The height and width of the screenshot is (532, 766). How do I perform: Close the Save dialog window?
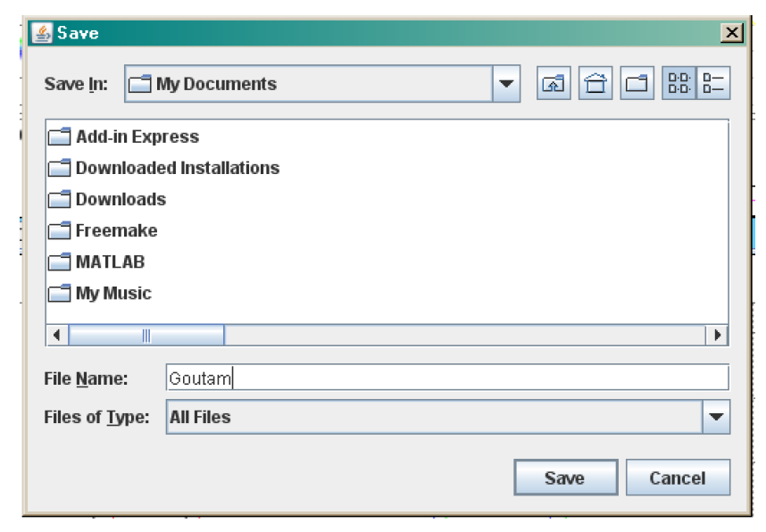(x=732, y=33)
